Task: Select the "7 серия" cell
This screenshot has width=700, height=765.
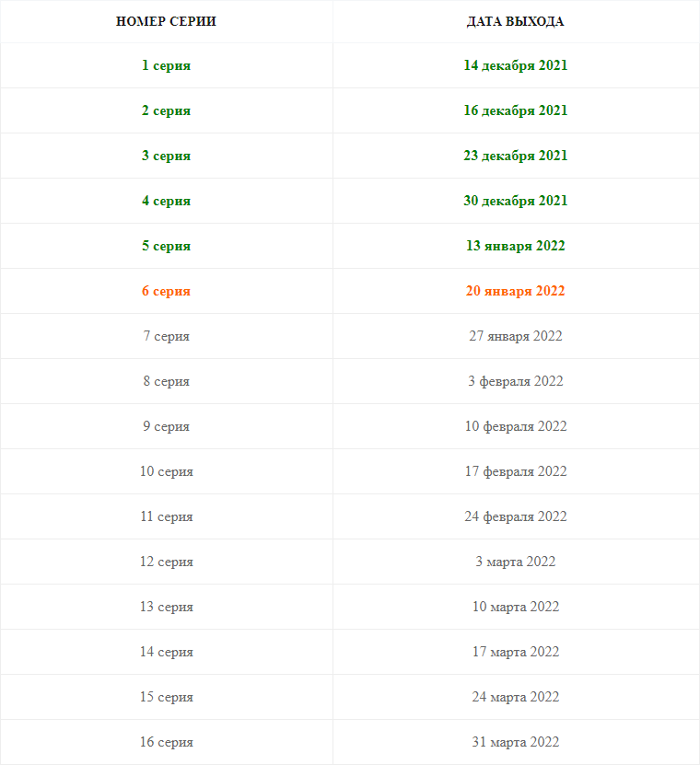Action: coord(167,336)
